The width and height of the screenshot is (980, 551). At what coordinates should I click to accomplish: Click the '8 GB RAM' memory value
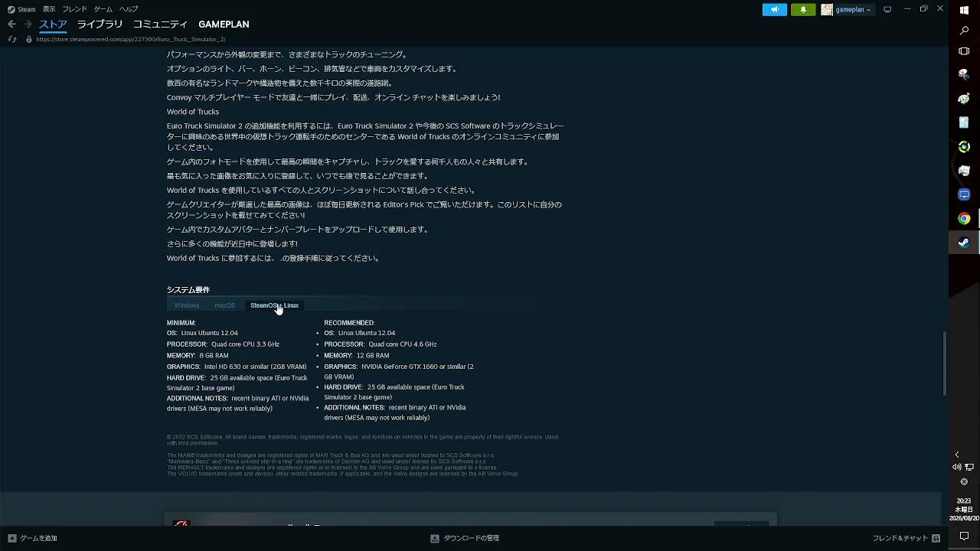214,356
